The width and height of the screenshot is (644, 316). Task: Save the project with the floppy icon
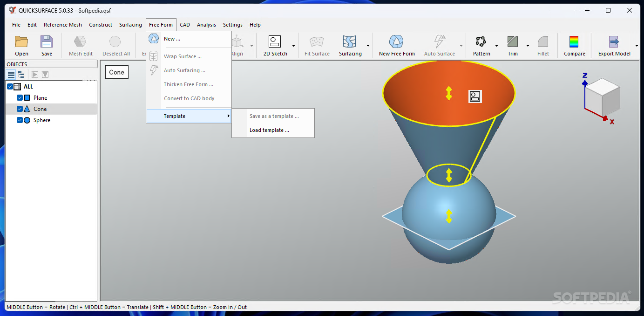47,46
